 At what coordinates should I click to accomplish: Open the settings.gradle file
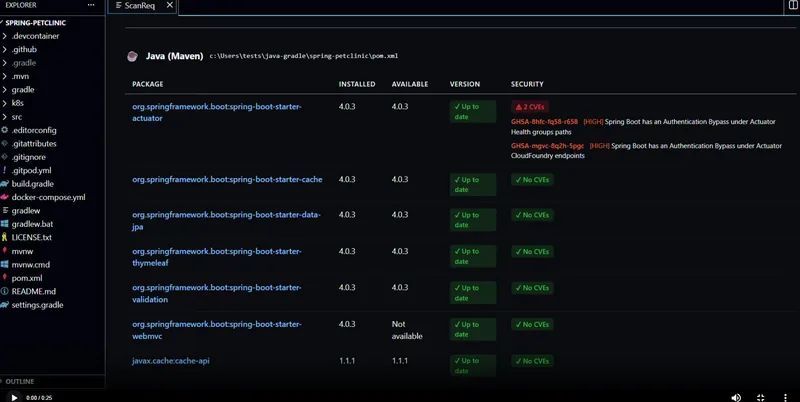[x=37, y=305]
